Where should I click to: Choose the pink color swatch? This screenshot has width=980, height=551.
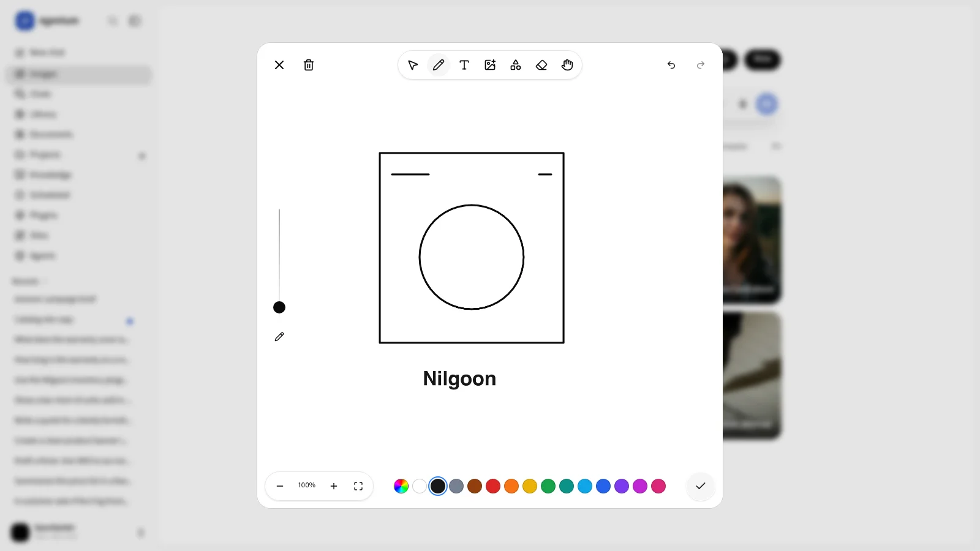[x=658, y=486]
